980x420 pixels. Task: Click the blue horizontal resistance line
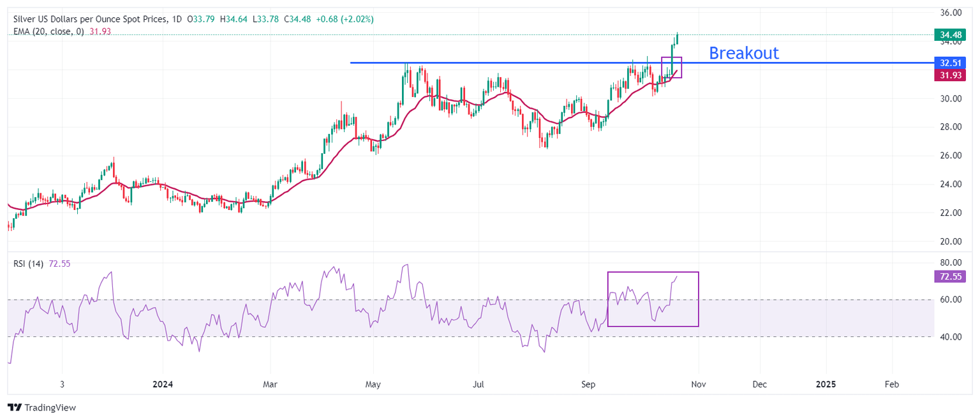click(x=510, y=63)
